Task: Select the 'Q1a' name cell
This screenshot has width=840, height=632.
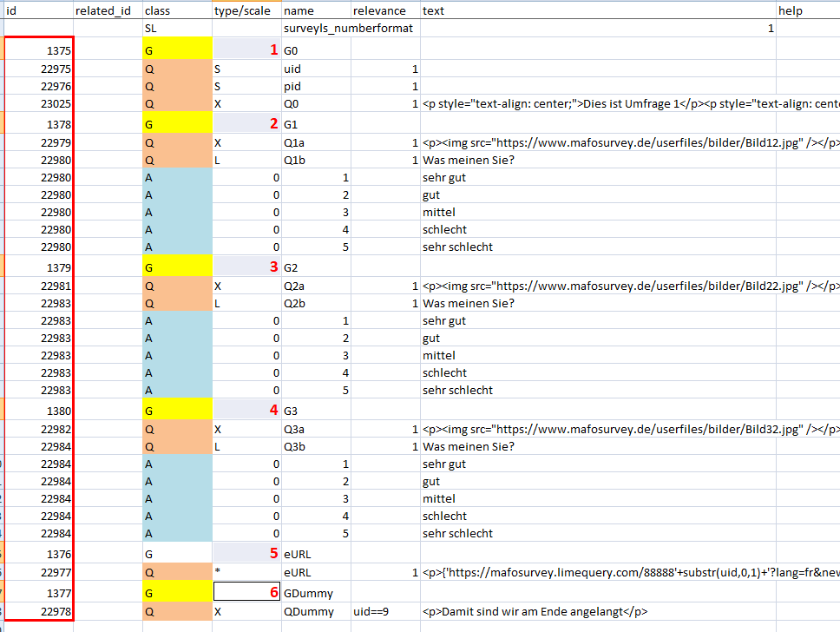Action: (316, 142)
